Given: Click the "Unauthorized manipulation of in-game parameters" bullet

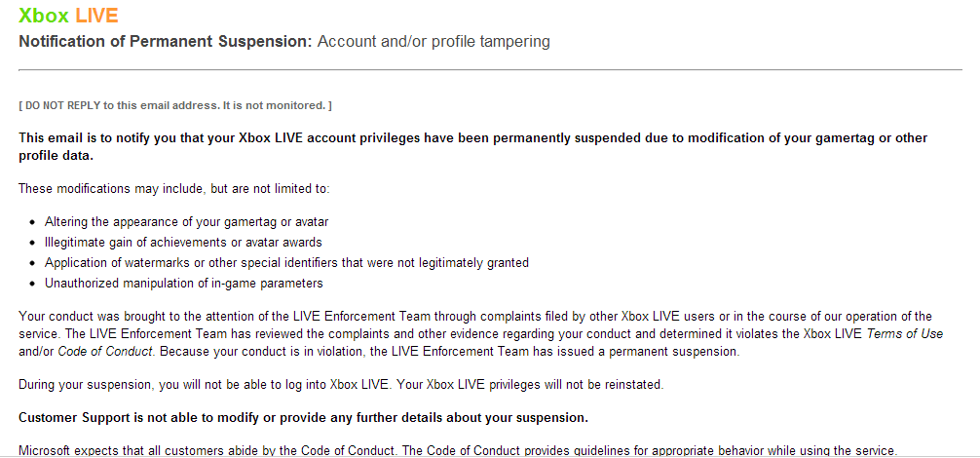Looking at the screenshot, I should click(183, 284).
